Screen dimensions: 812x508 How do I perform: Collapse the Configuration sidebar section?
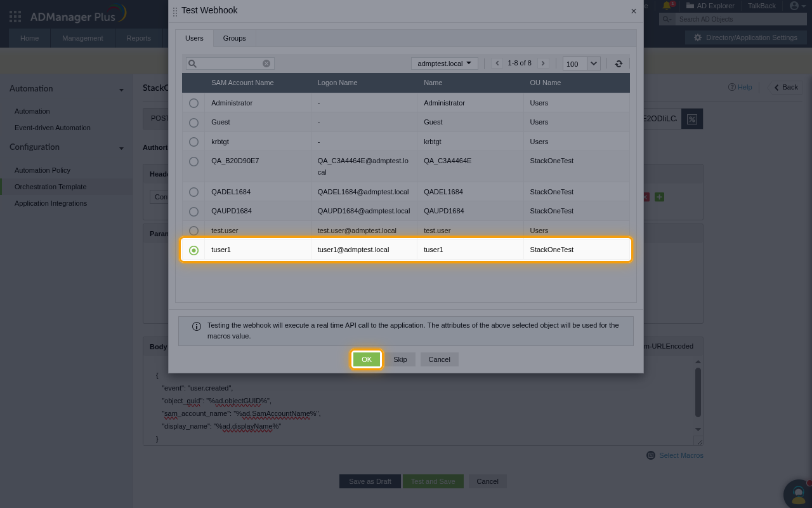coord(121,148)
